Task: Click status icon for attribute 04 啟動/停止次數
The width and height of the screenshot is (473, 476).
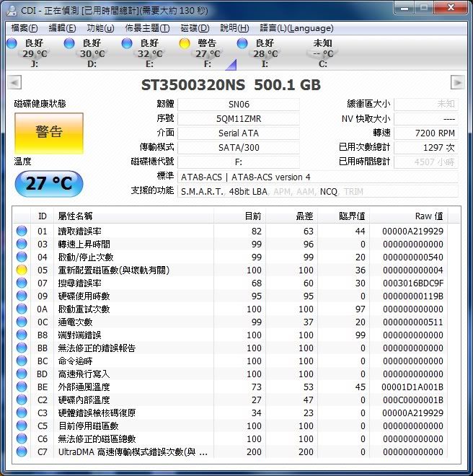Action: point(22,257)
